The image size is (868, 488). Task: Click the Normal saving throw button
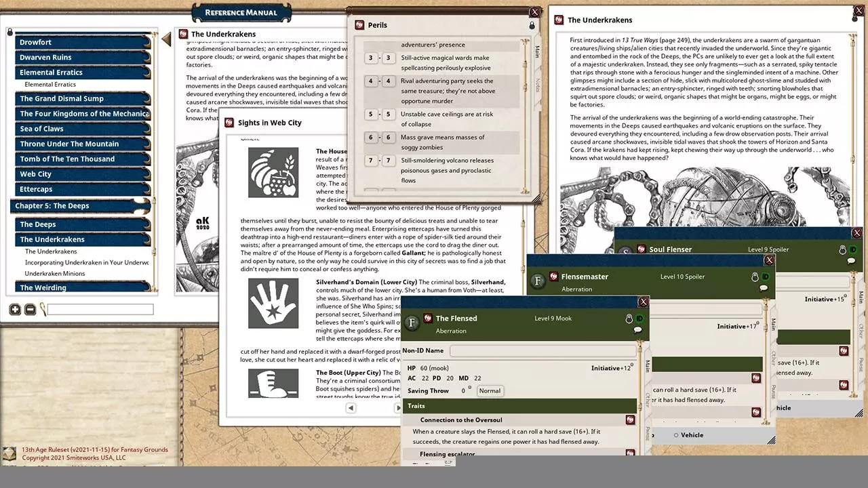[x=490, y=391]
